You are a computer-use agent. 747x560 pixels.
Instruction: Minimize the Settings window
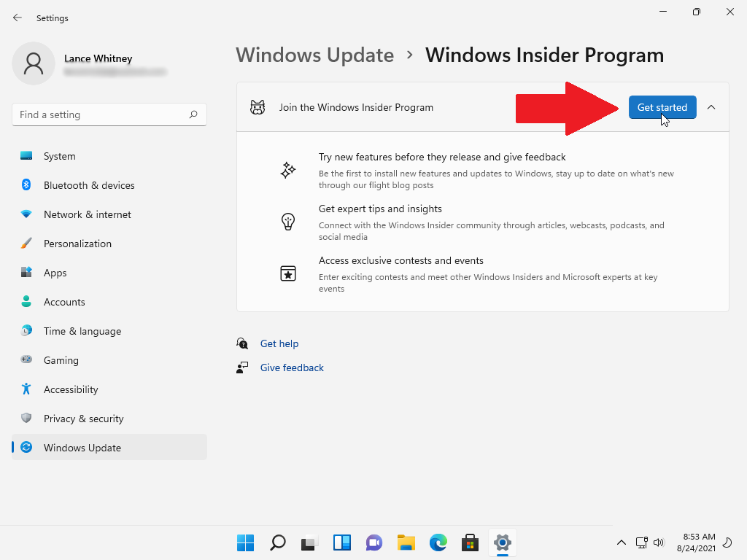pos(662,12)
